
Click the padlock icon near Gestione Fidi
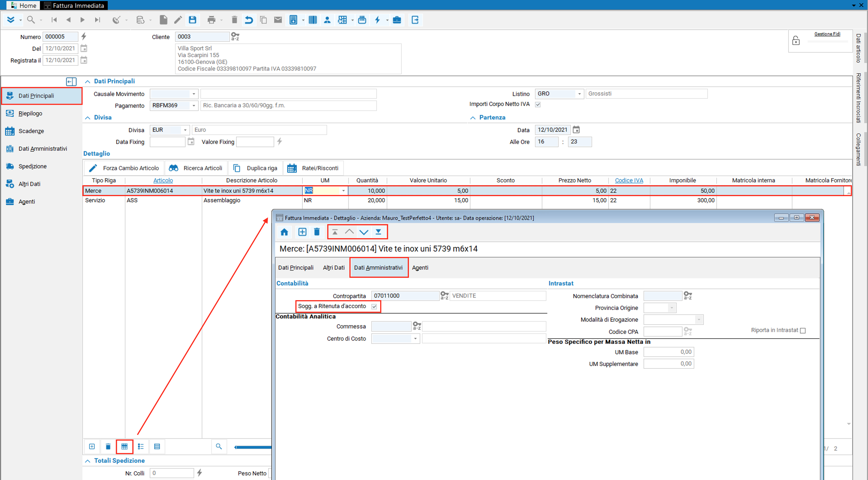[x=796, y=40]
